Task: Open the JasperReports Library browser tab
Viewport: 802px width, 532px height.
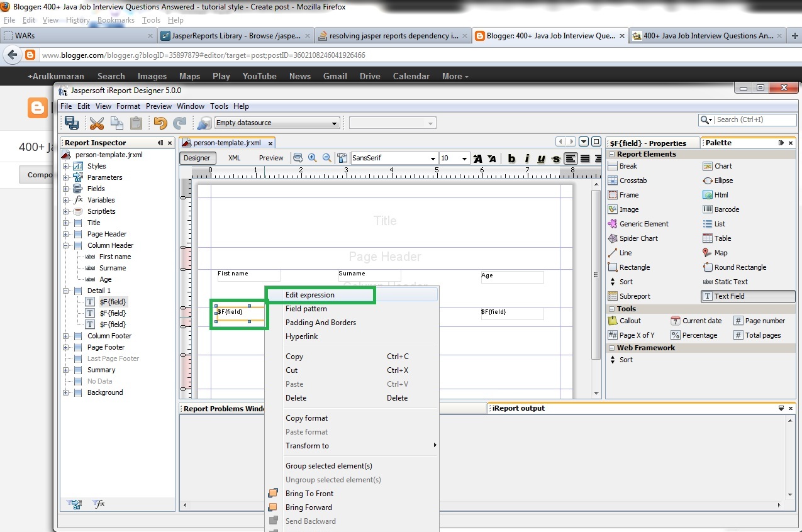Action: (234, 36)
